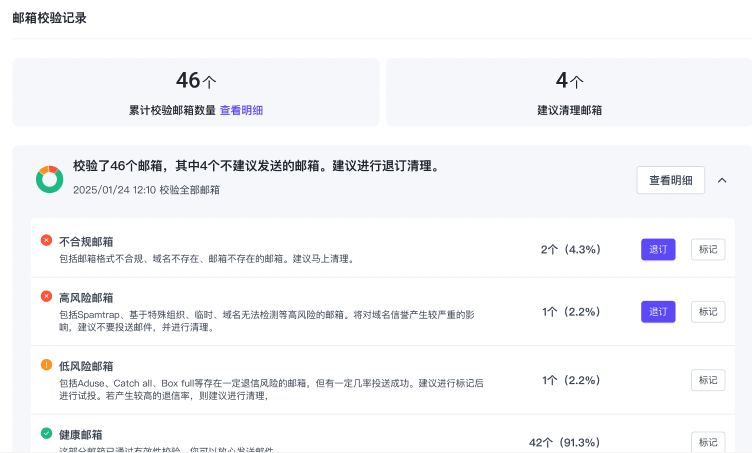
Task: Click 退订 for 不合规邮箱 row
Action: [658, 249]
